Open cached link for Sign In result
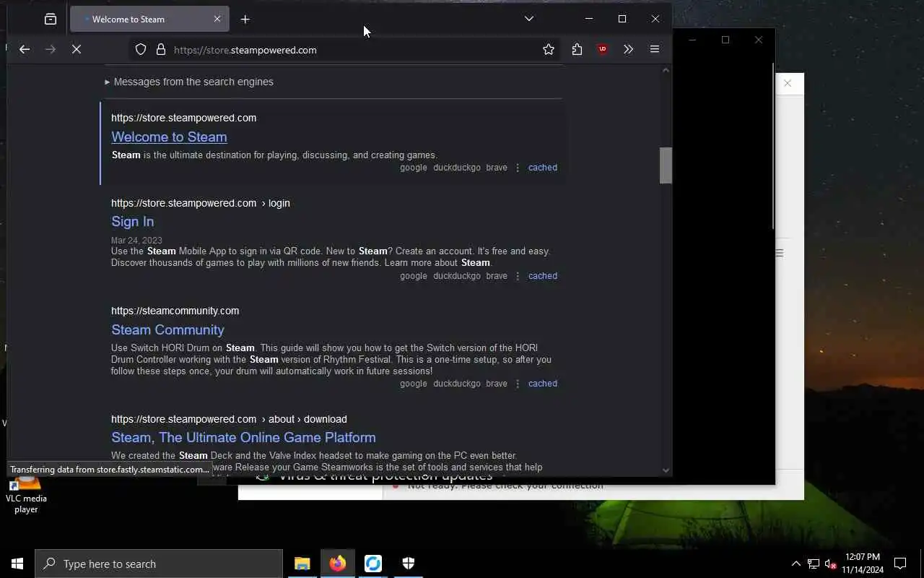This screenshot has width=924, height=578. click(542, 276)
